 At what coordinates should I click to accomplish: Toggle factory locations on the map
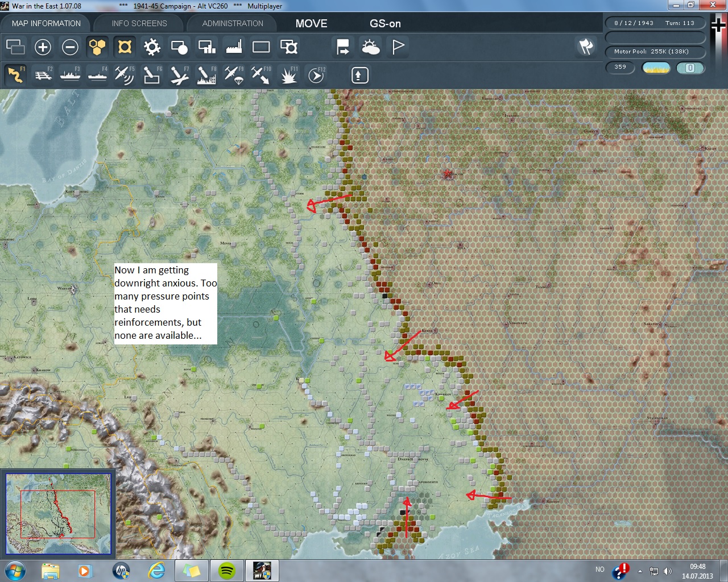click(234, 47)
